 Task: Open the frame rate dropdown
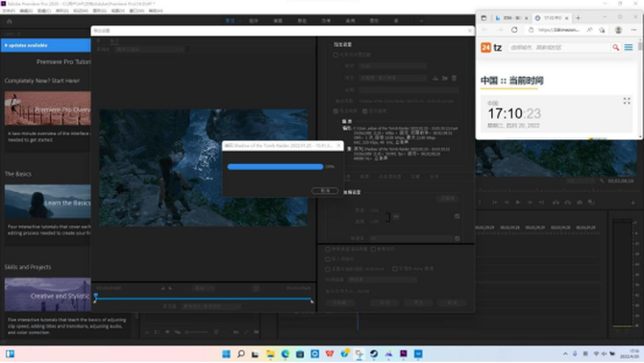411,238
